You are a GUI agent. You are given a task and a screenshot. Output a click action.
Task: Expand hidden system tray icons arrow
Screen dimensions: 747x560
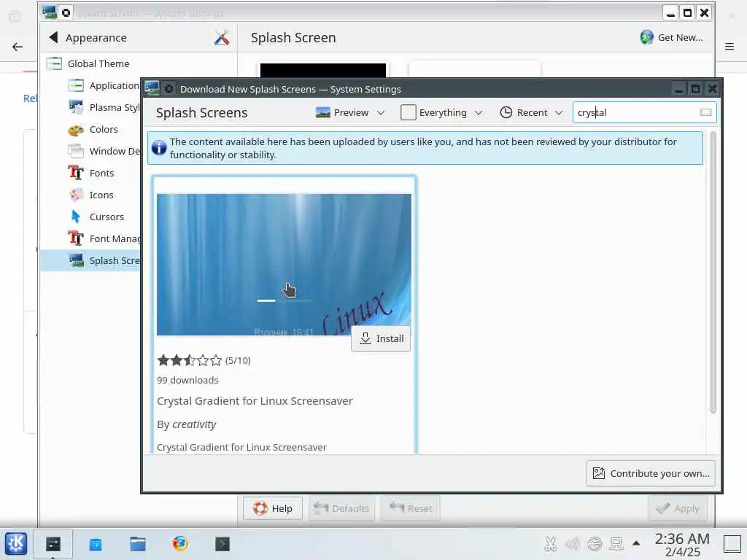click(636, 543)
